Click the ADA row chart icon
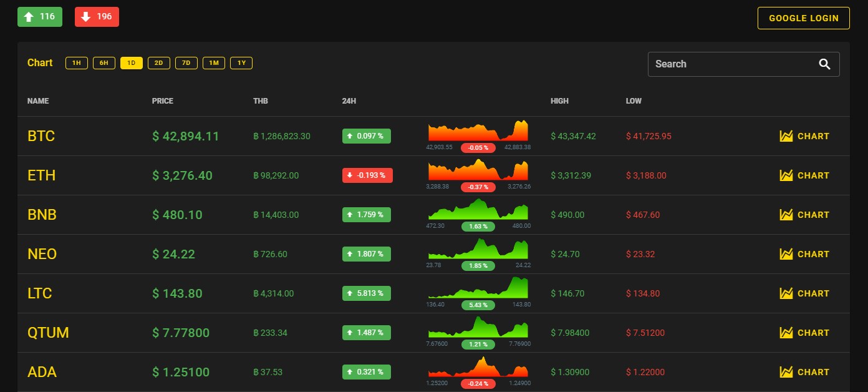 (786, 372)
